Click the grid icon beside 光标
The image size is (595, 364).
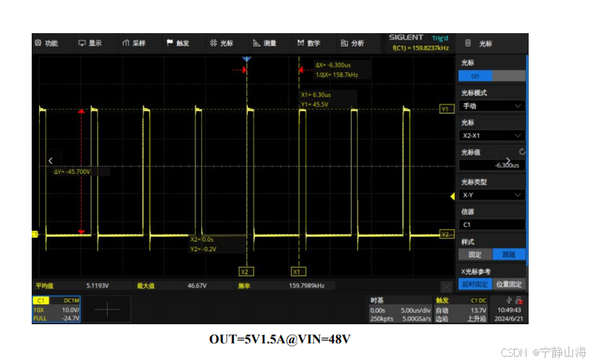[213, 43]
